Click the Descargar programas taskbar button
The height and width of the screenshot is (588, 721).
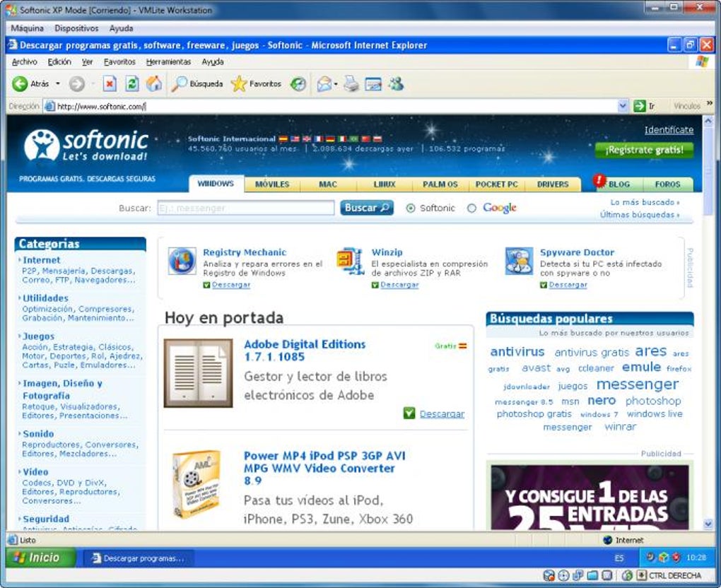[x=138, y=558]
